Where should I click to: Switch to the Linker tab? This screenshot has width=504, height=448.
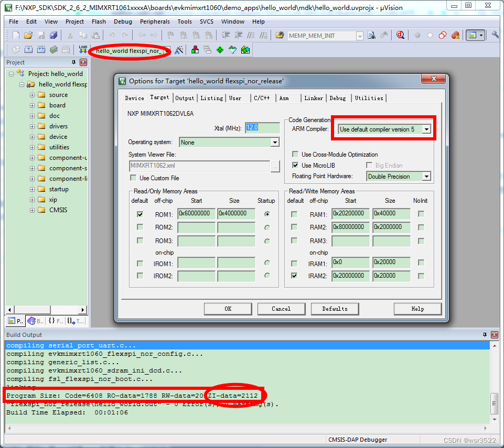pyautogui.click(x=314, y=98)
